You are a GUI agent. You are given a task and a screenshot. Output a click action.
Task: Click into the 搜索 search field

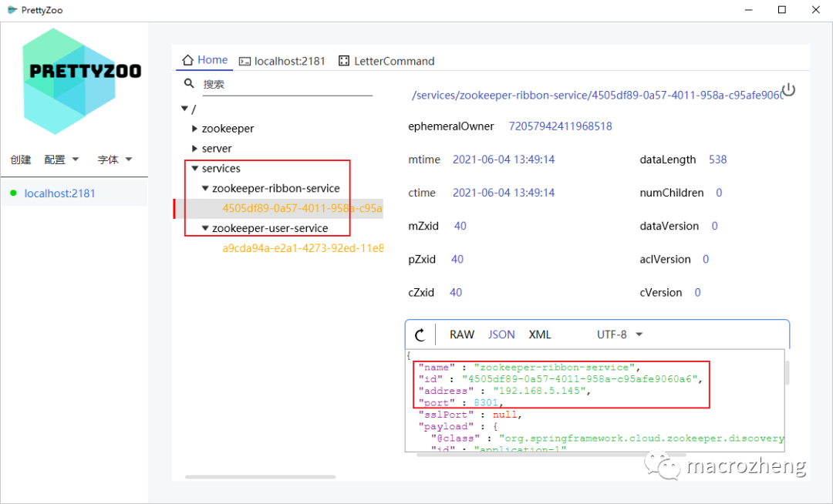pos(287,84)
